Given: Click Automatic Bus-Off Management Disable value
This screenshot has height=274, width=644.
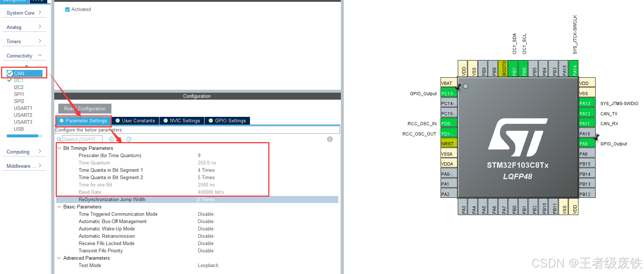Looking at the screenshot, I should 206,221.
